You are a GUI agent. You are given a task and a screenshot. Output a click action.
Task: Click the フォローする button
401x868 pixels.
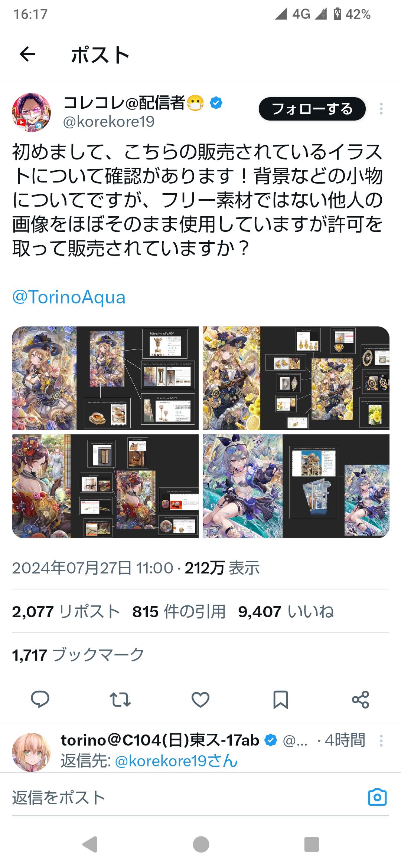click(312, 109)
